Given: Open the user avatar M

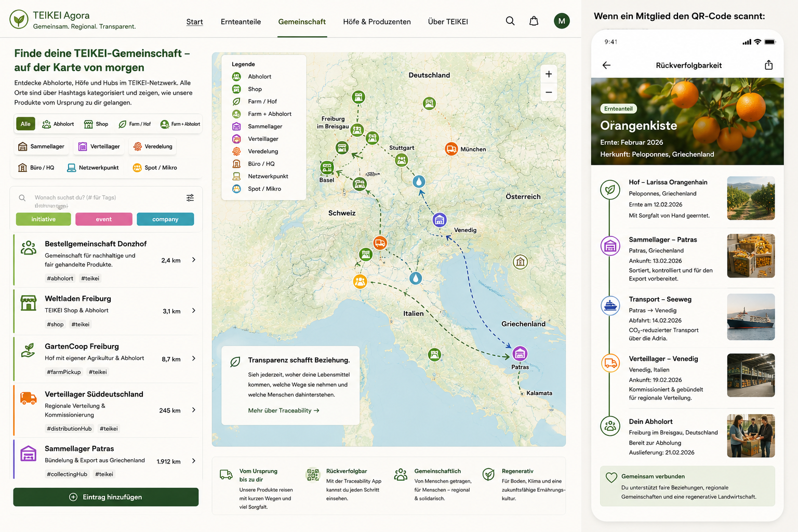Looking at the screenshot, I should click(562, 21).
